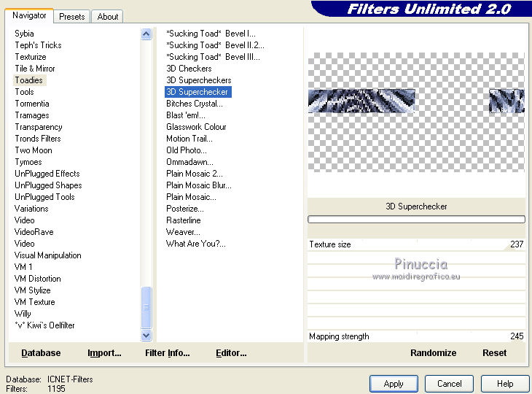Choose the Plain Mosaic 2... filter

click(x=195, y=174)
